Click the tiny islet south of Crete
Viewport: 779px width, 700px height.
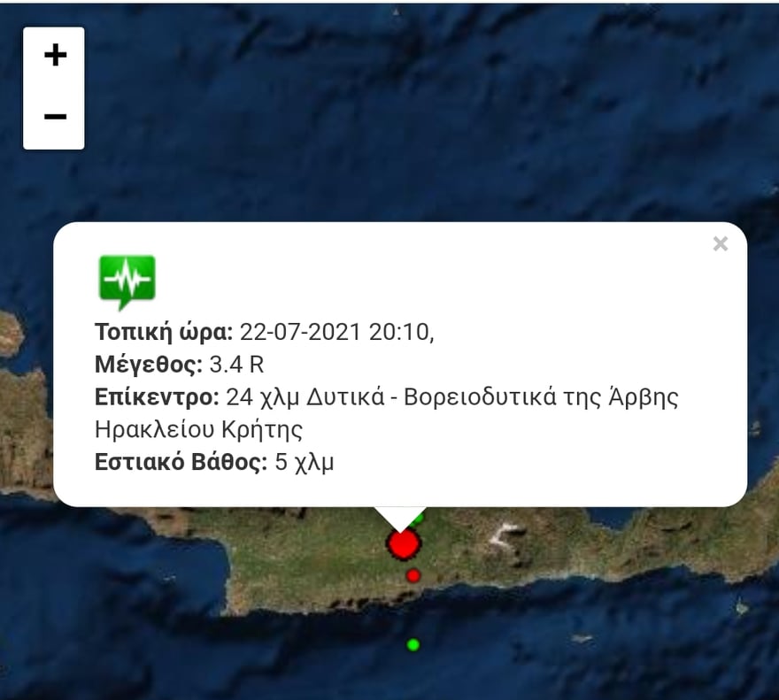[582, 638]
